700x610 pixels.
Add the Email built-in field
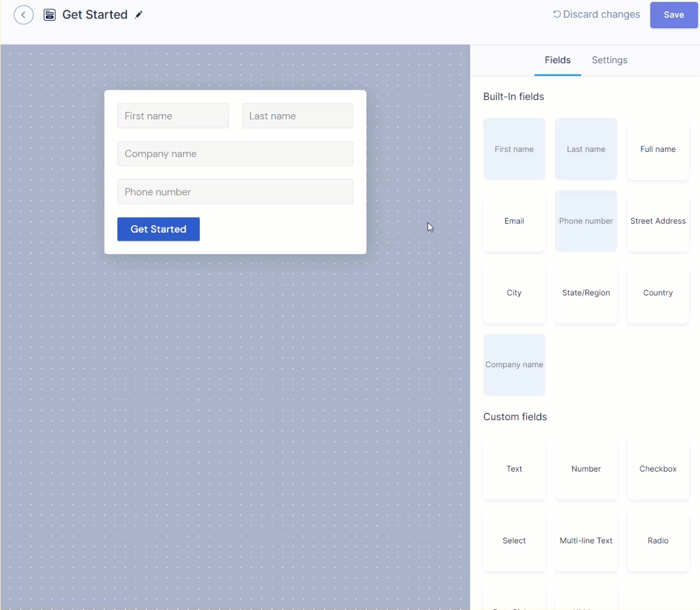[x=514, y=221]
